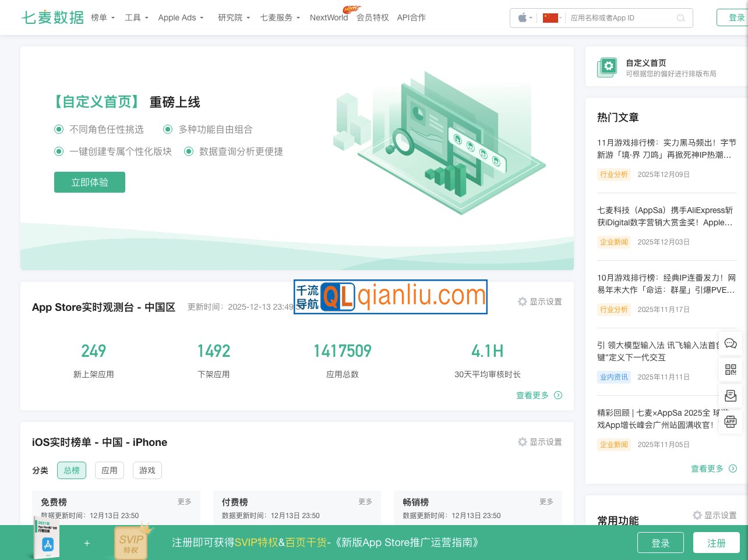Click the HOT badge above 会员特权
The height and width of the screenshot is (560, 748).
351,9
